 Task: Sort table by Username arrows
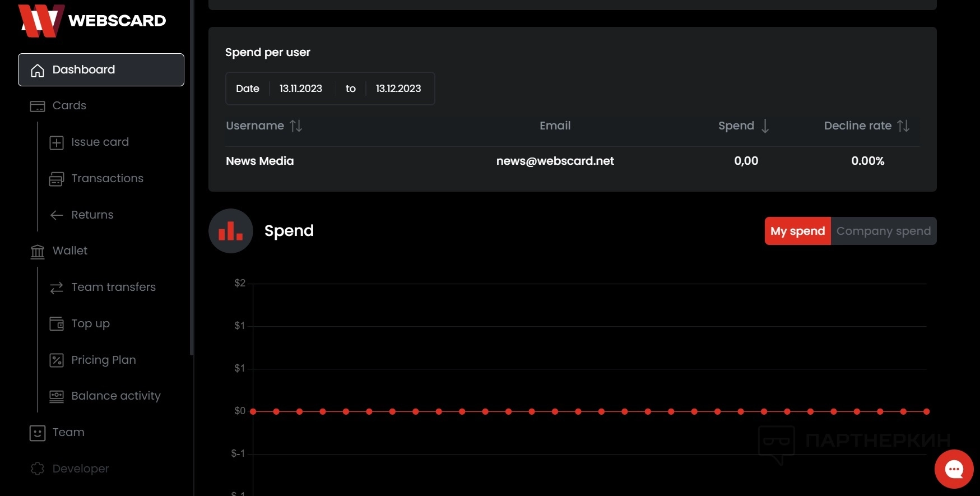(296, 126)
